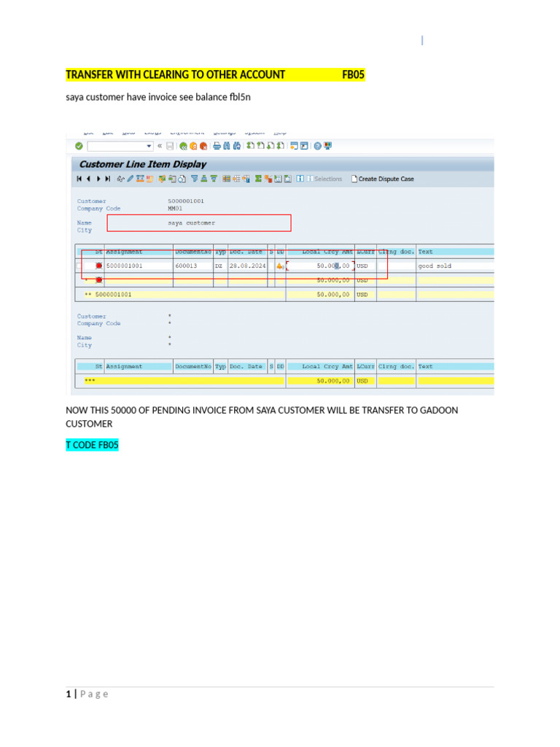Click the Set Filter funnel icon
The width and height of the screenshot is (560, 747).
click(194, 179)
